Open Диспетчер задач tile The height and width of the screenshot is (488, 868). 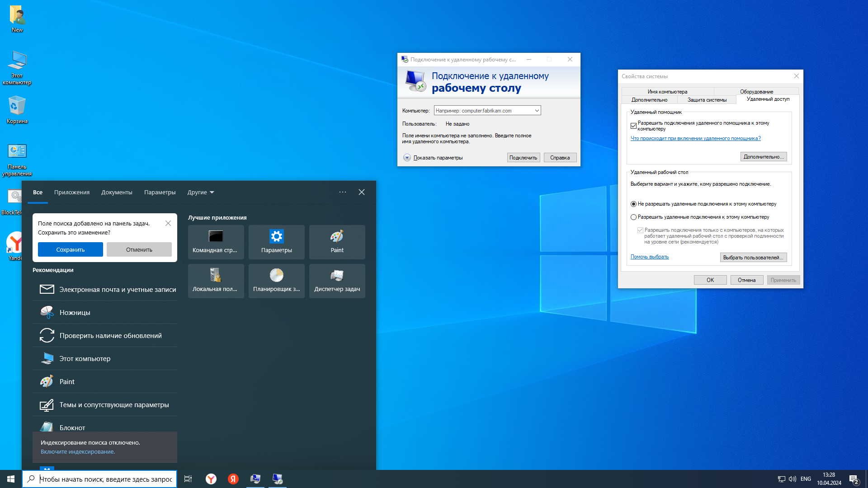(337, 281)
